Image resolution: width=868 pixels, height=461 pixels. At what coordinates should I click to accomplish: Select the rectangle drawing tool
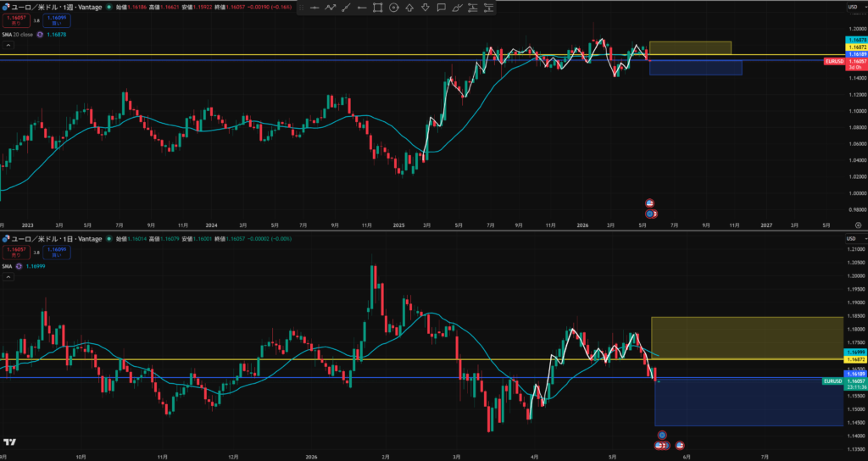pos(377,8)
